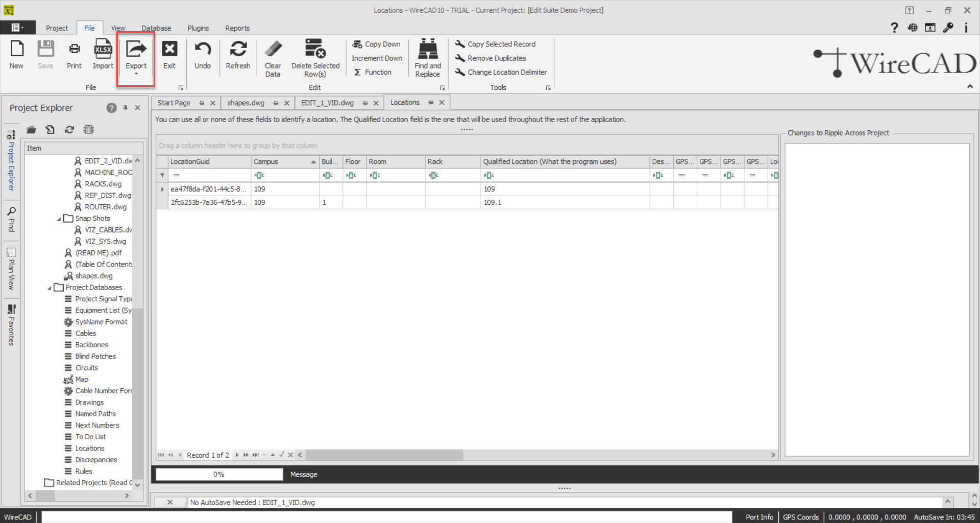Click the Undo arrow icon

tap(203, 49)
